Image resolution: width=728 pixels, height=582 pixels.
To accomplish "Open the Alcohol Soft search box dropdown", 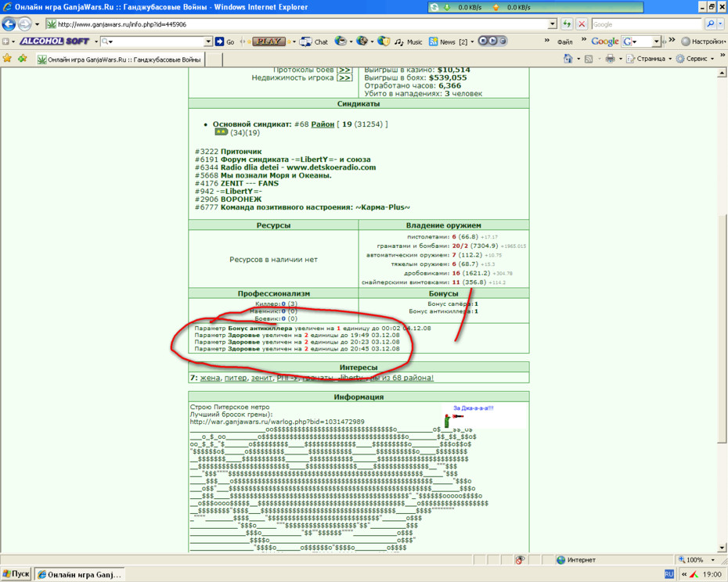I will click(x=208, y=41).
